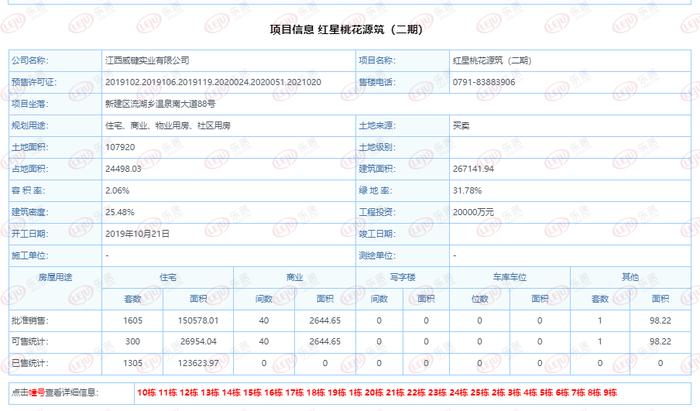This screenshot has height=411, width=700.
Task: Click the 其他 column header
Action: (x=630, y=277)
